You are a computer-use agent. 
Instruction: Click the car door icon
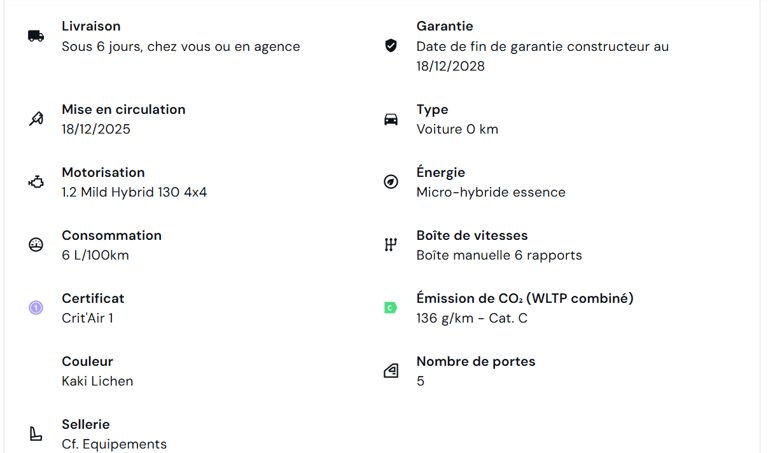[x=391, y=371]
